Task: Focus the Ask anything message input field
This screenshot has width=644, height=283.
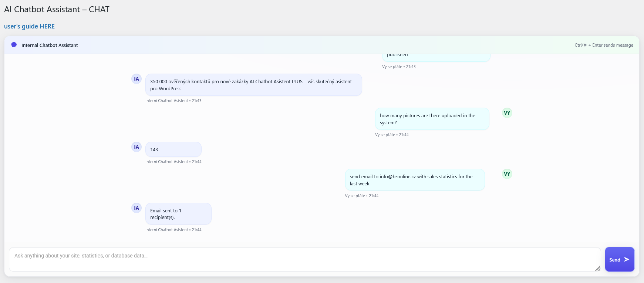Action: coord(303,259)
